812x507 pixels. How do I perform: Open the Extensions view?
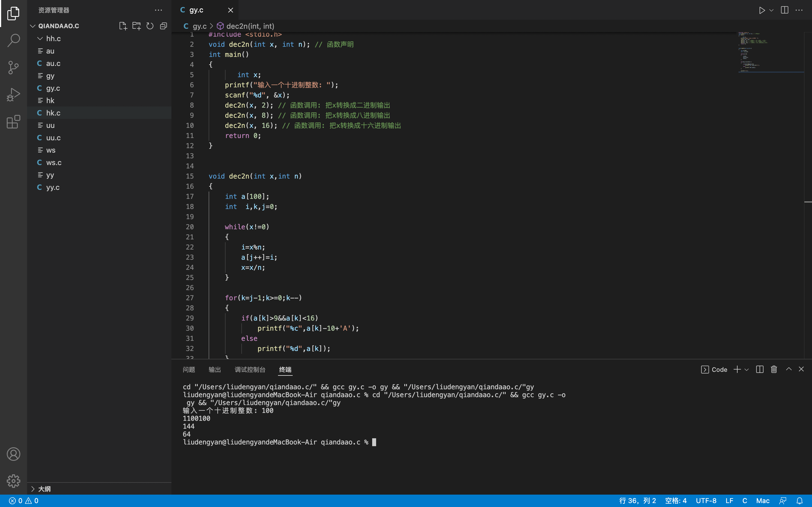[14, 122]
